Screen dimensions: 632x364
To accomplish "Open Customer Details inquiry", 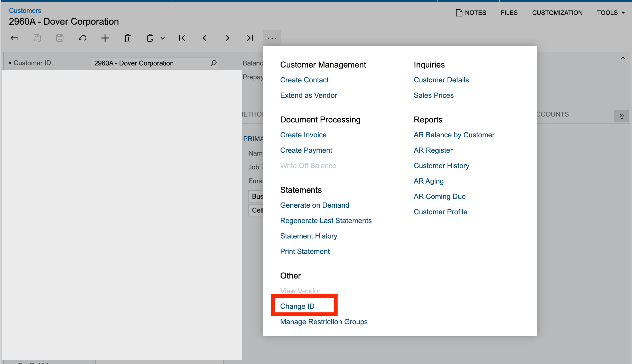I will tap(441, 80).
